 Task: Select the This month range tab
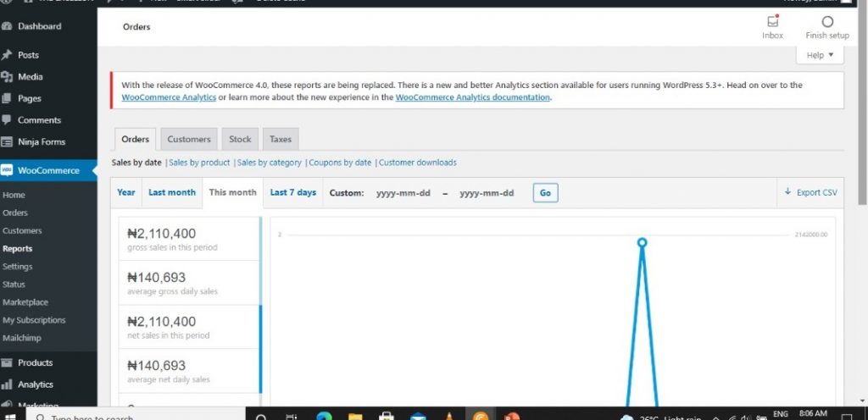(x=233, y=192)
